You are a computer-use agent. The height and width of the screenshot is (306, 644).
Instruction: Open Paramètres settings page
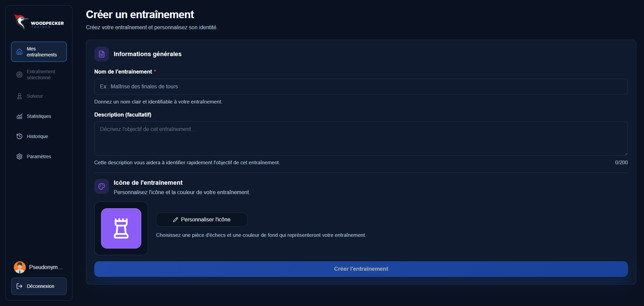(39, 157)
